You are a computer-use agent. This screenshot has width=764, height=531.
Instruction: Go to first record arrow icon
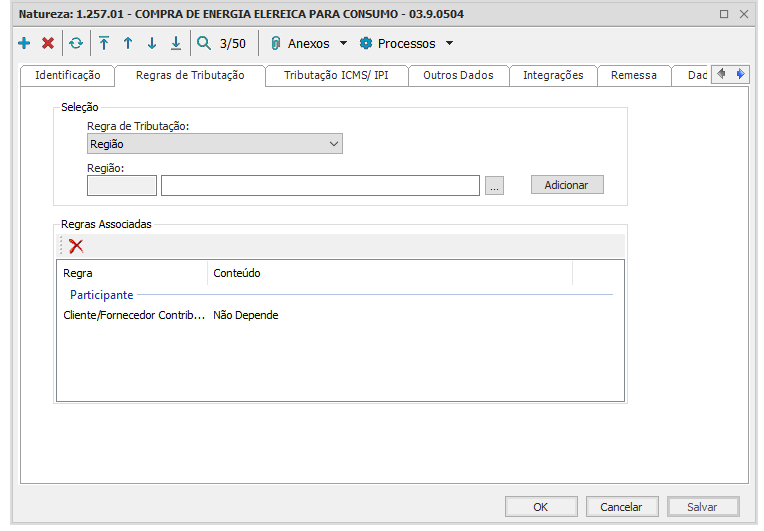[x=104, y=44]
